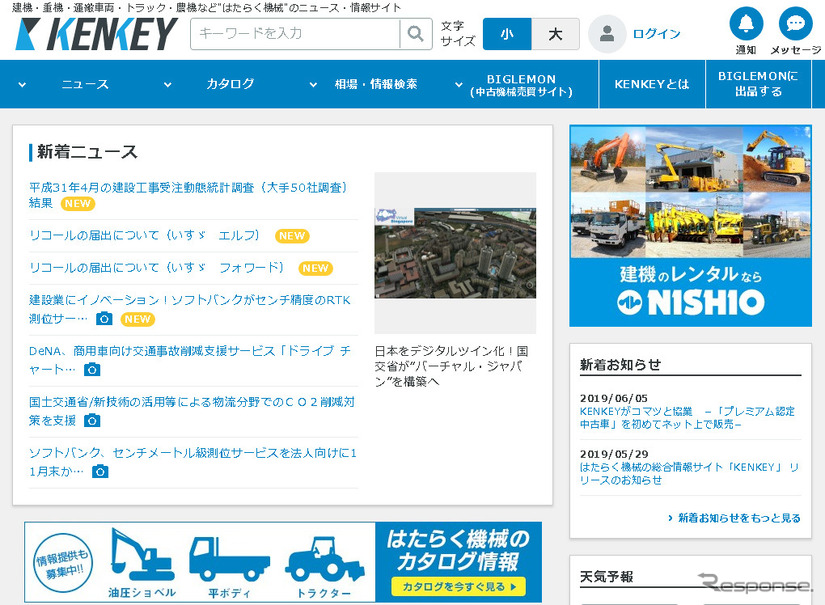Open リコールの届出について フォワード article

pos(157,268)
